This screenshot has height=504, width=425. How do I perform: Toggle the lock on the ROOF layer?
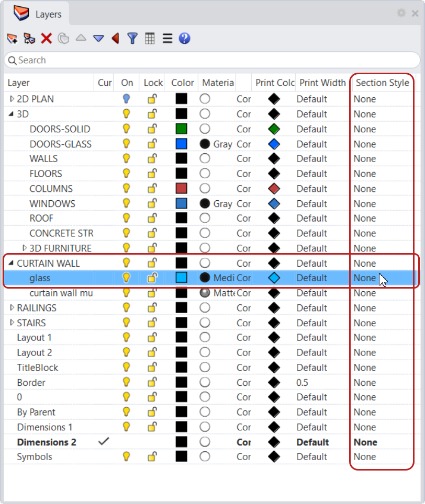coord(152,218)
